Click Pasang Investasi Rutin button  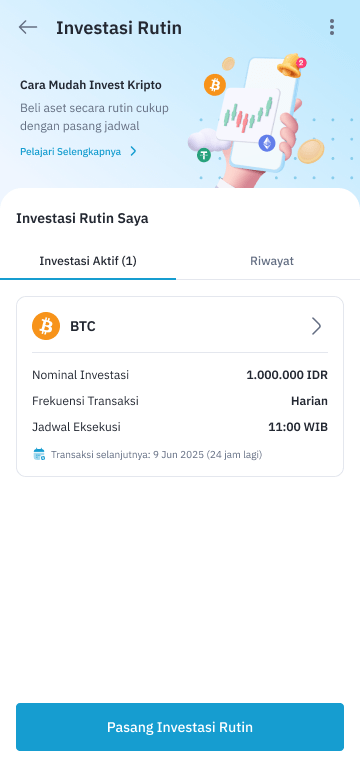180,727
